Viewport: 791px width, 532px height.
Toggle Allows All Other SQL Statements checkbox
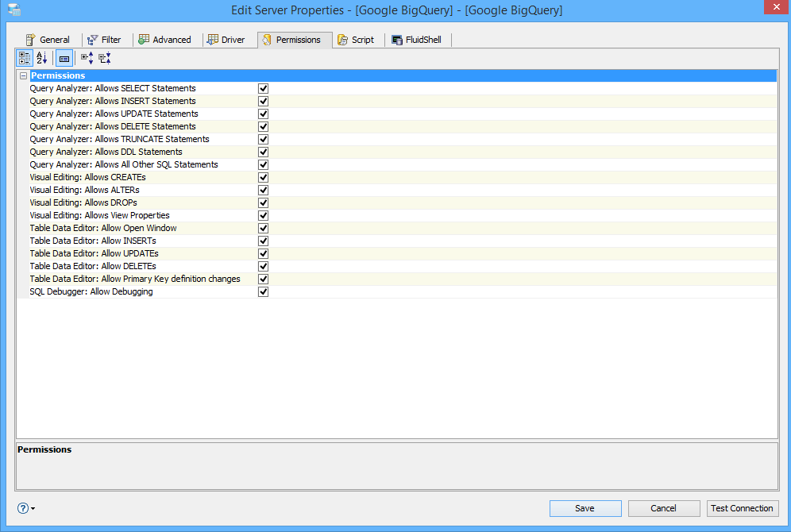point(264,165)
